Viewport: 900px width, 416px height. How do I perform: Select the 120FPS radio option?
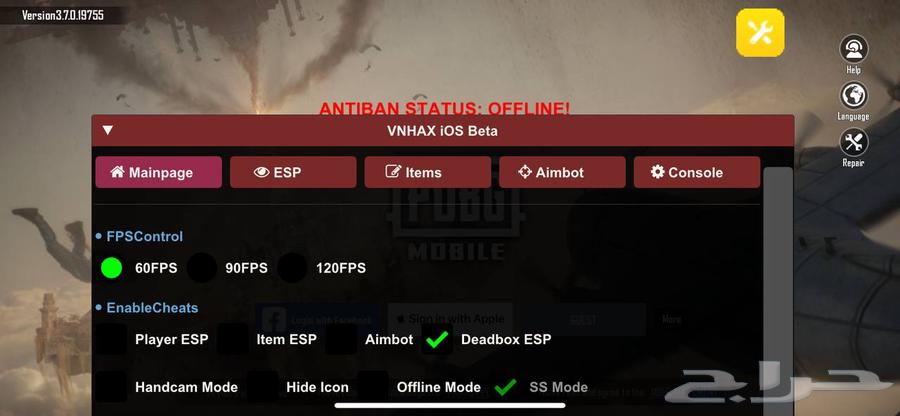(292, 268)
